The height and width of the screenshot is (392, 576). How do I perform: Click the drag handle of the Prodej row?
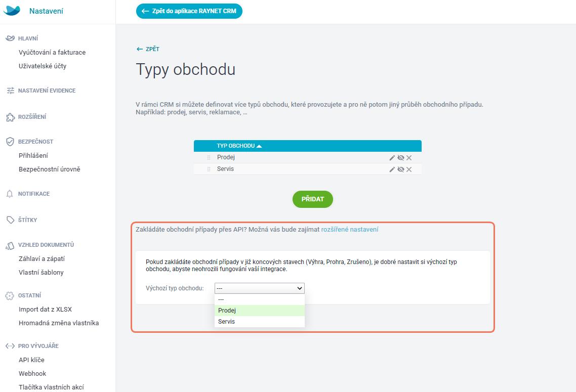[209, 157]
